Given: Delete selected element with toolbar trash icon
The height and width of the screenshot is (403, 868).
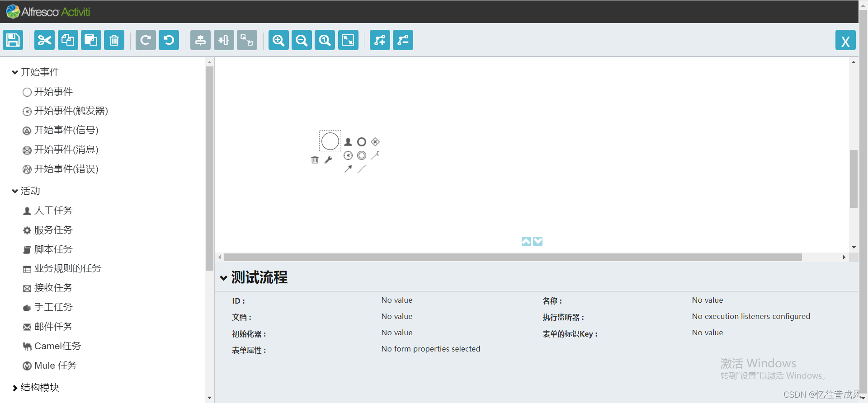Looking at the screenshot, I should click(x=114, y=40).
